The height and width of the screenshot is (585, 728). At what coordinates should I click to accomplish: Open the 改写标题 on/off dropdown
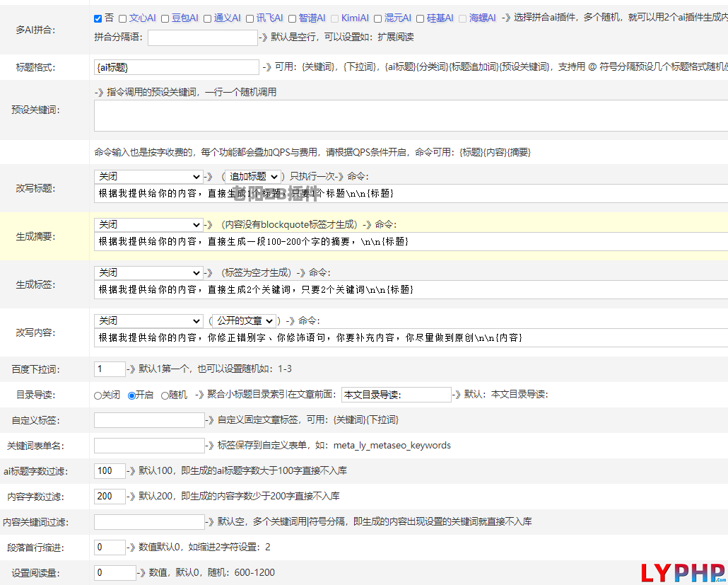pyautogui.click(x=148, y=177)
